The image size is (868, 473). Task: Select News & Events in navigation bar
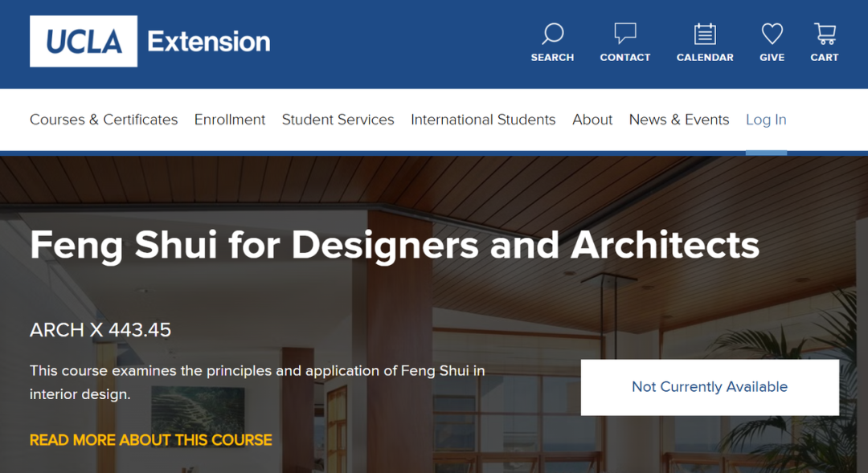679,120
